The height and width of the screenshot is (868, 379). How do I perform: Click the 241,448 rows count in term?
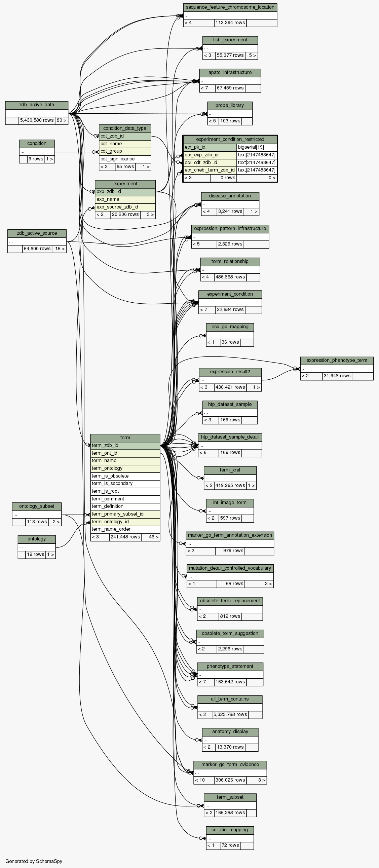coord(125,537)
